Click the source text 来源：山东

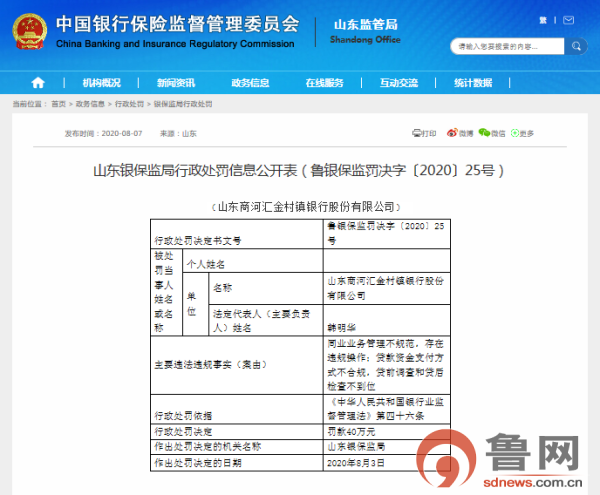(178, 134)
